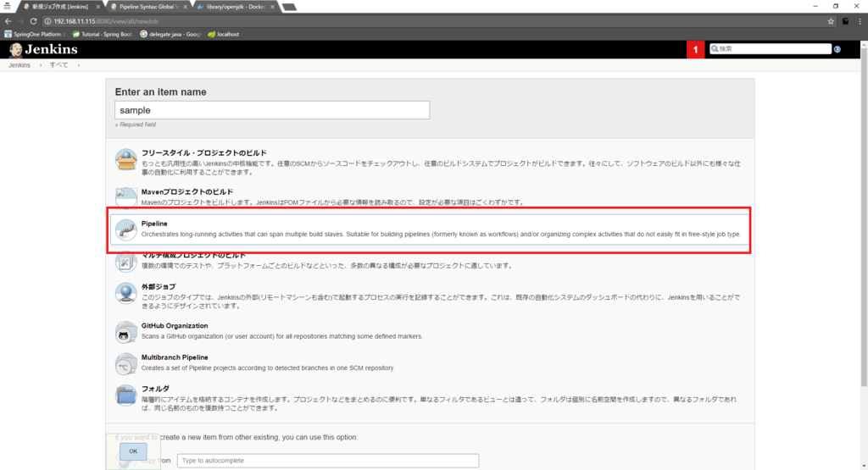This screenshot has height=470, width=868.
Task: Select the Multibranch Pipeline icon
Action: [x=125, y=363]
